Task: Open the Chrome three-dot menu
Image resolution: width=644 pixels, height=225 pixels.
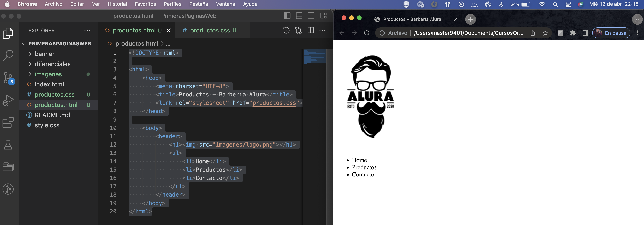Action: click(637, 33)
